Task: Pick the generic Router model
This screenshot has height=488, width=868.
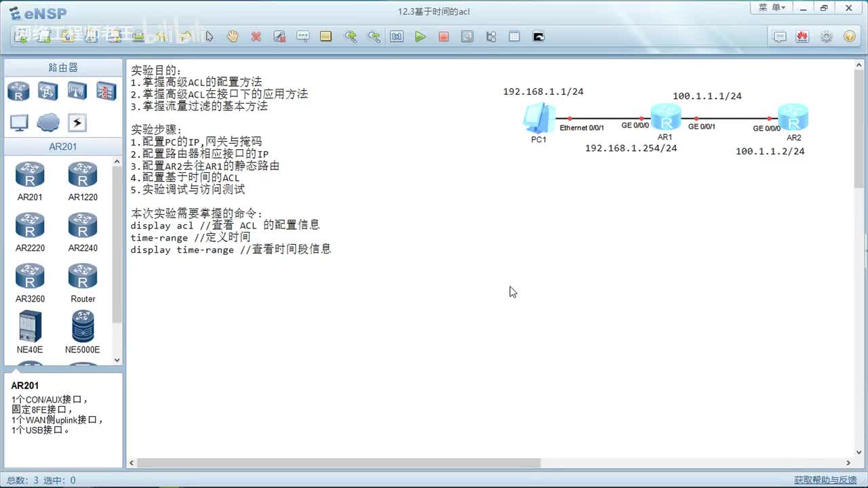Action: 83,283
